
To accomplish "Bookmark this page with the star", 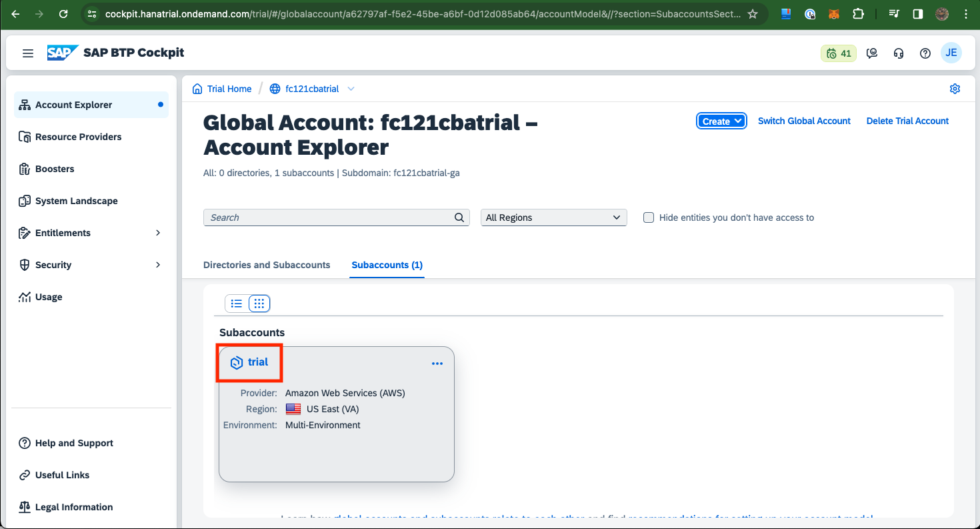I will click(x=753, y=13).
